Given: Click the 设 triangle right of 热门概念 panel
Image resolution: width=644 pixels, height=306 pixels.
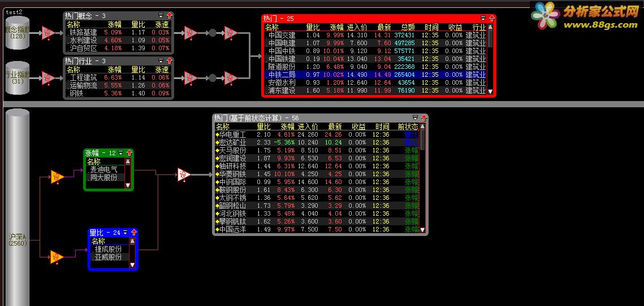Looking at the screenshot, I should [x=191, y=33].
